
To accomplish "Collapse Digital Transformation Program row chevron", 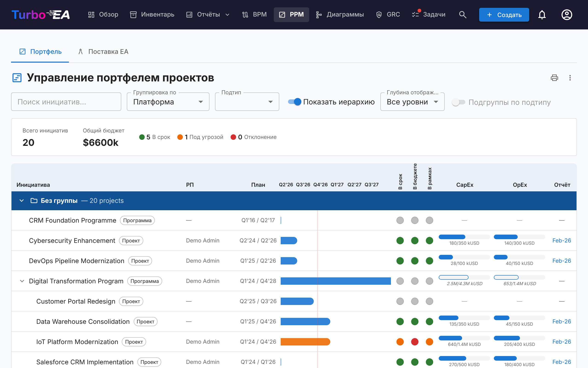I will [22, 281].
